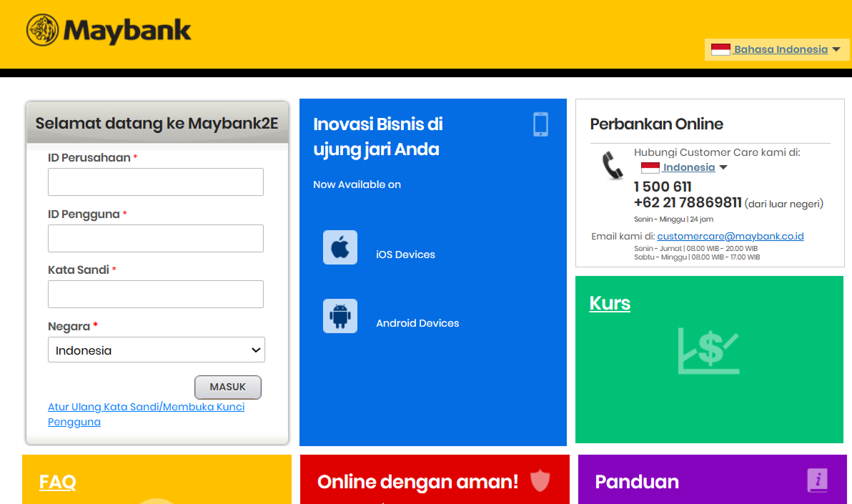Click the iOS Devices label

click(405, 255)
